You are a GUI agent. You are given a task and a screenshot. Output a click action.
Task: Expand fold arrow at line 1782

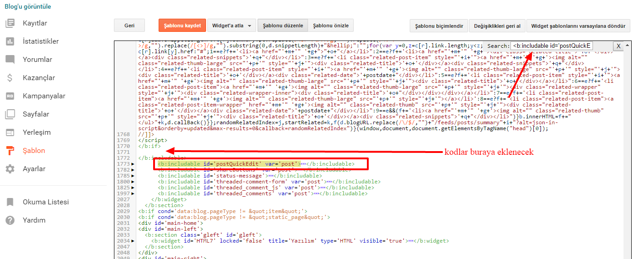pyautogui.click(x=133, y=170)
